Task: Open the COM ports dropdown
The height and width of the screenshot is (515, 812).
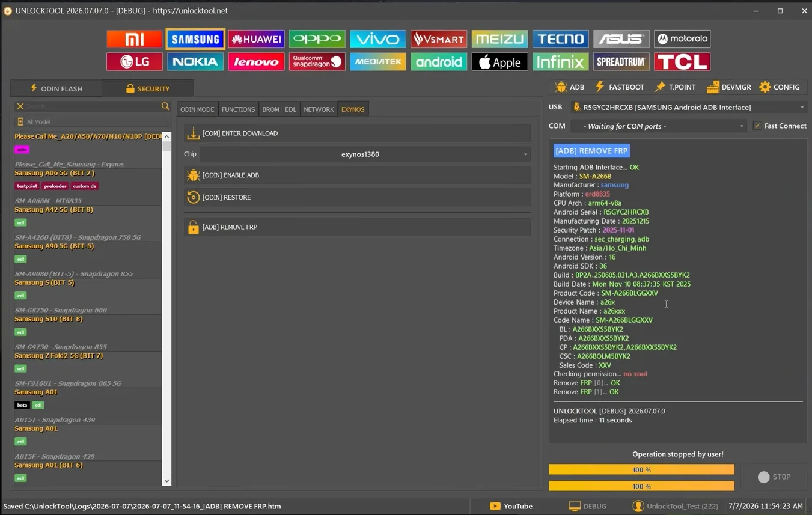Action: (658, 126)
